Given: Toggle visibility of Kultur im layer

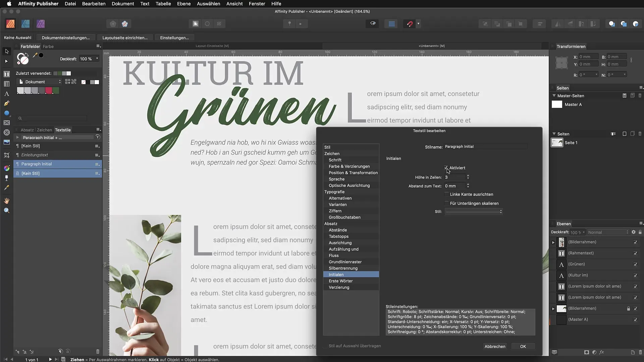Looking at the screenshot, I should click(635, 276).
